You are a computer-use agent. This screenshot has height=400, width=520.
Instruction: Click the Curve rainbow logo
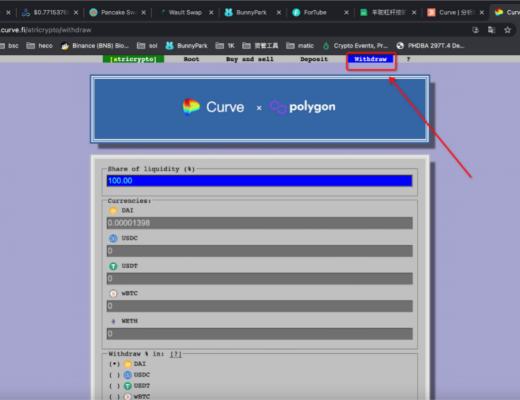coord(191,107)
